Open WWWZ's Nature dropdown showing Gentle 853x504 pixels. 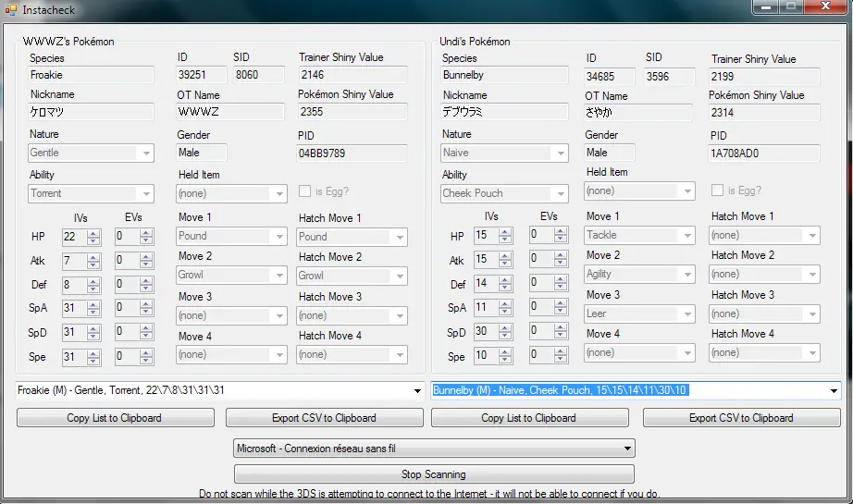pos(91,153)
